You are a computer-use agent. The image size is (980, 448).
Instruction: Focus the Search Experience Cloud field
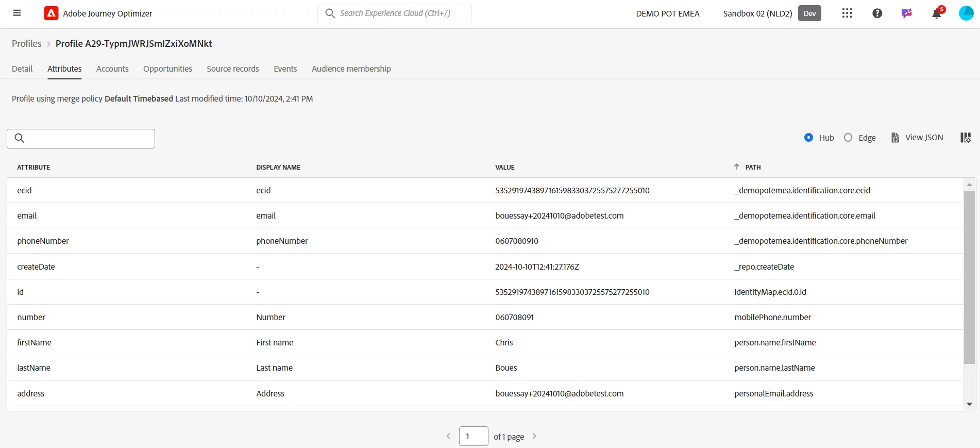(395, 13)
